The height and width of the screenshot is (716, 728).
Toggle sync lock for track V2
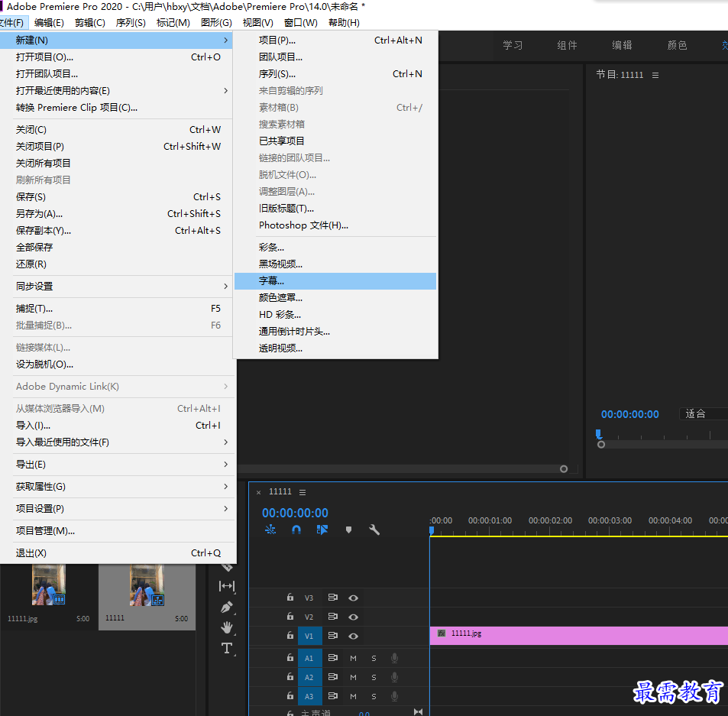(x=333, y=617)
